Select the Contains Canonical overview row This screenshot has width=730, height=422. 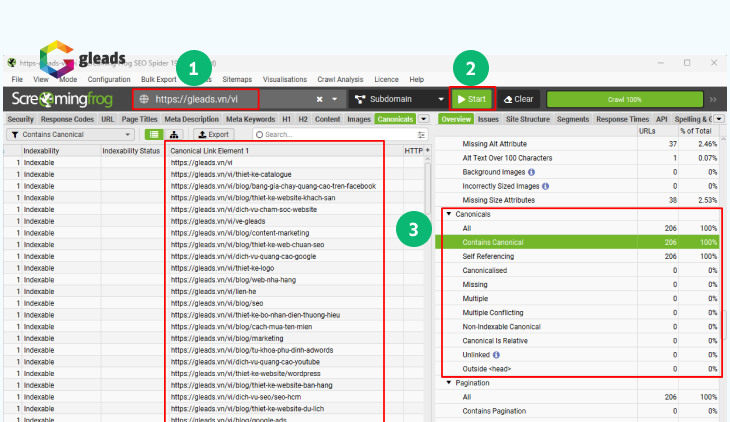(577, 242)
